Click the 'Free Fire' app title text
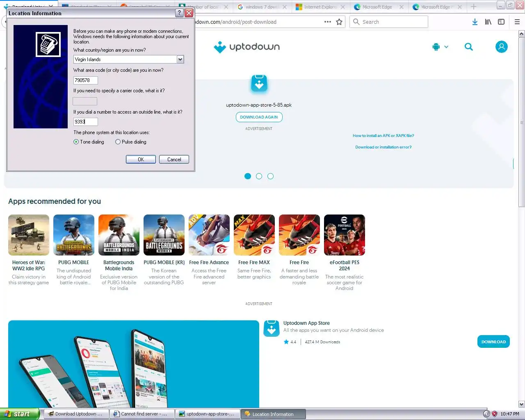 click(x=299, y=262)
